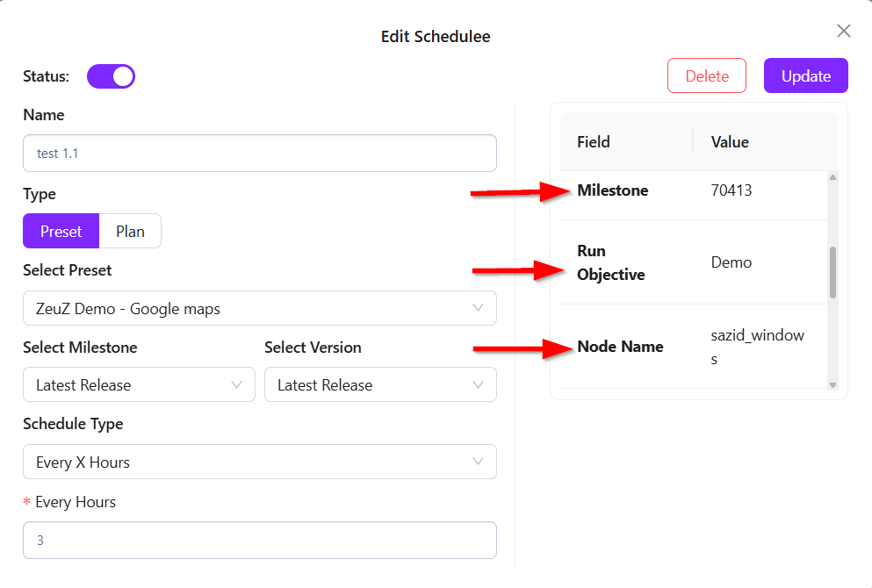Open the Schedule Type dropdown
Image resolution: width=872 pixels, height=588 pixels.
(x=260, y=462)
